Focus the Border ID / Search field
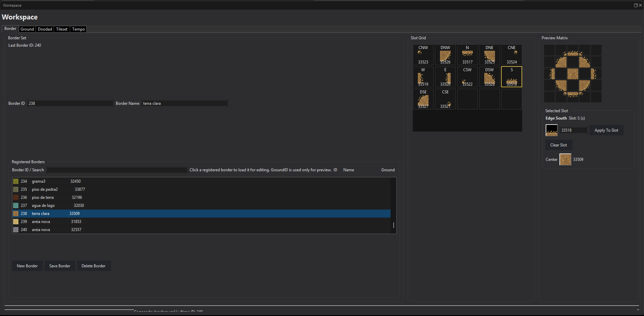Image resolution: width=644 pixels, height=316 pixels. [117, 170]
